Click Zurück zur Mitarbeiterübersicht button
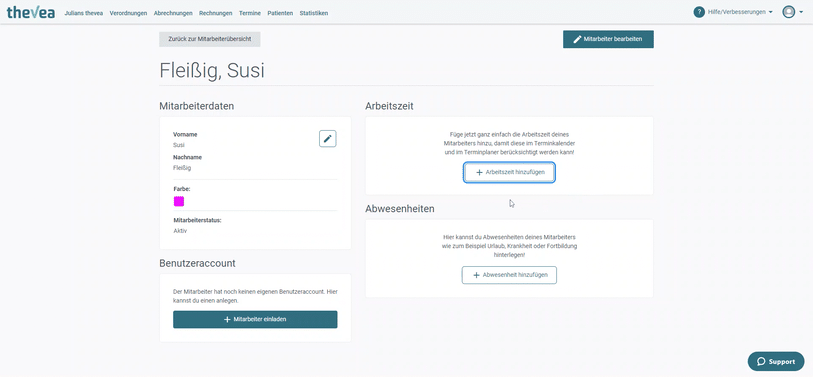813x377 pixels. pos(209,39)
